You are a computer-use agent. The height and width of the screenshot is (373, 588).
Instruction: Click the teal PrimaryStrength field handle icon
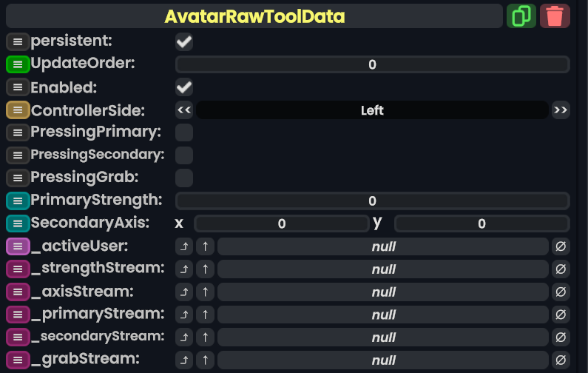pos(18,201)
